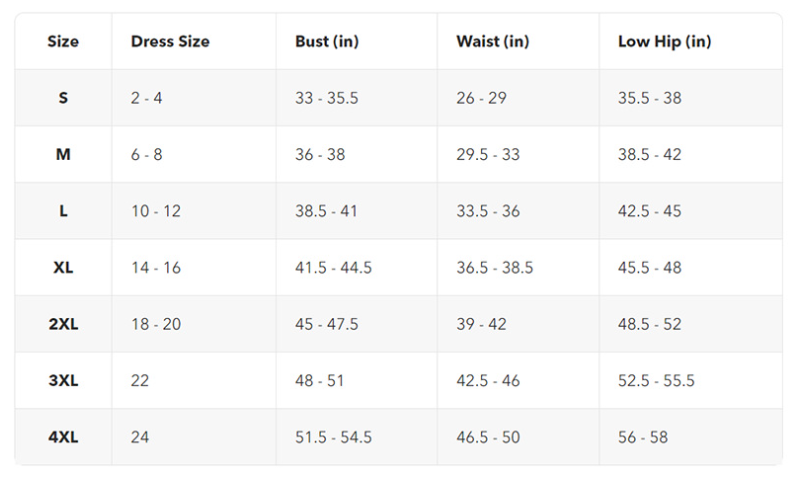The height and width of the screenshot is (478, 796).
Task: Click the low hip cell 52.5 - 55.5
Action: point(656,381)
